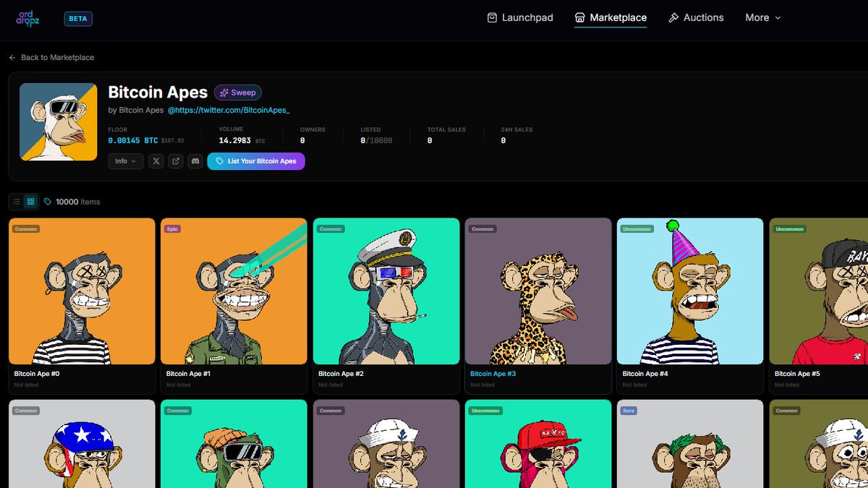Open the ape with orange beanie and goggles
The height and width of the screenshot is (488, 868).
coord(234,444)
